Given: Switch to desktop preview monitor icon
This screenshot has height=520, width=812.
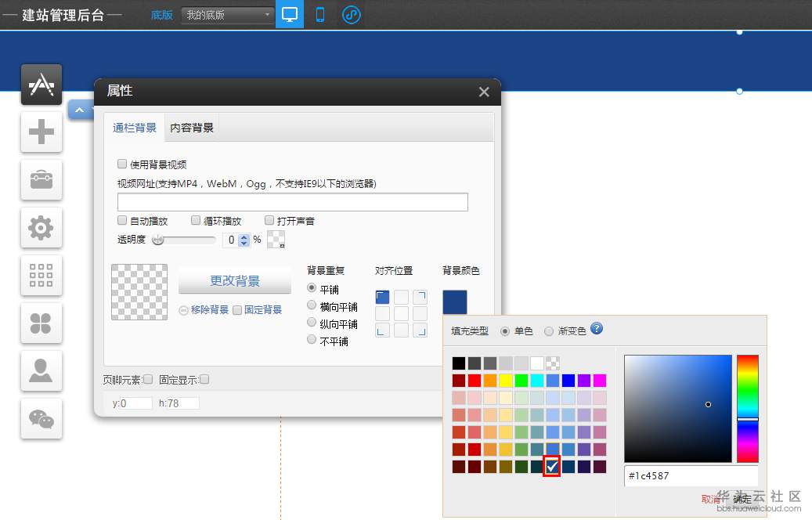Looking at the screenshot, I should (x=289, y=14).
